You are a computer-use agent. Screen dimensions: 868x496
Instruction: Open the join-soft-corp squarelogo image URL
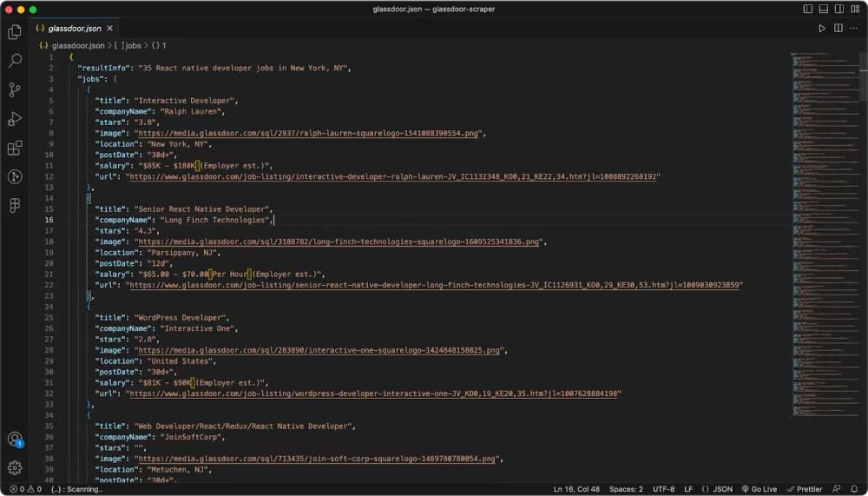pos(317,459)
